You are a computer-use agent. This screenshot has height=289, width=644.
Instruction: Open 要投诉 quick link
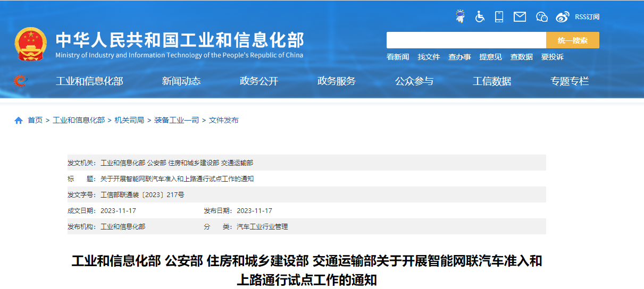pos(552,57)
